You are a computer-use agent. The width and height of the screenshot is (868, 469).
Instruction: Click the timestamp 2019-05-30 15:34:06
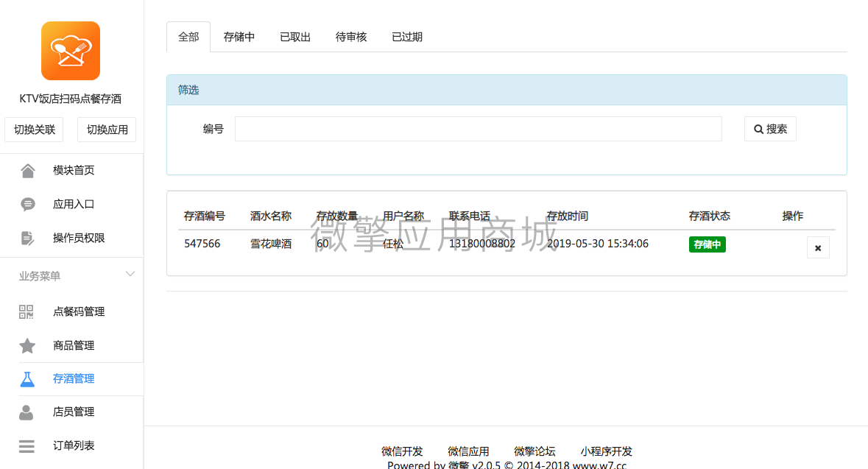tap(597, 244)
